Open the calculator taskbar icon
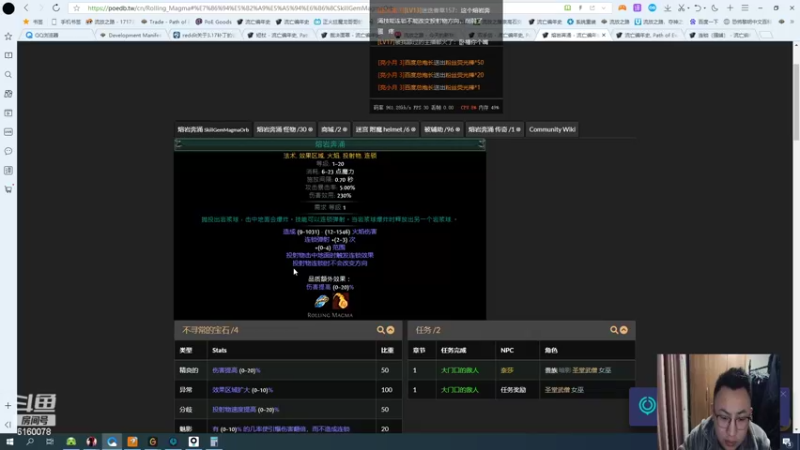This screenshot has height=450, width=800. coord(214,442)
